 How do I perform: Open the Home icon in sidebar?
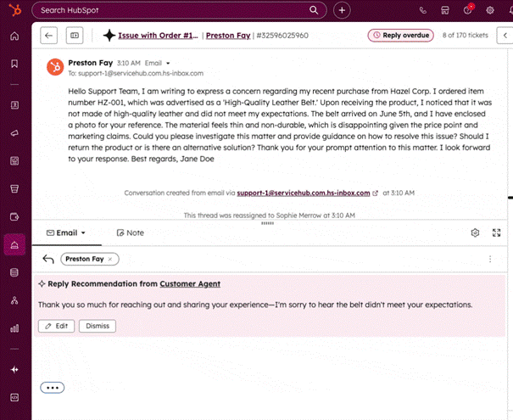pos(14,36)
